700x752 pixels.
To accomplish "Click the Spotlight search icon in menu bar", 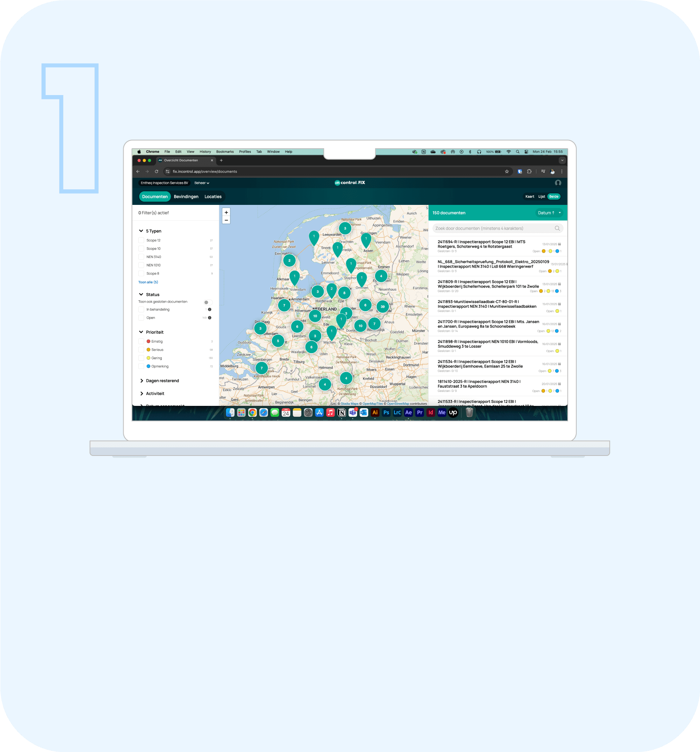I will (517, 152).
